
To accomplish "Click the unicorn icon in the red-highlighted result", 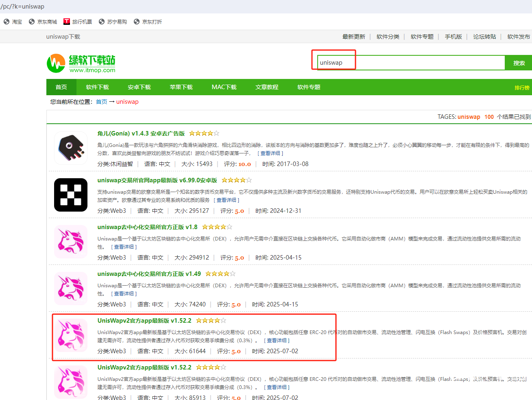I will tap(71, 335).
